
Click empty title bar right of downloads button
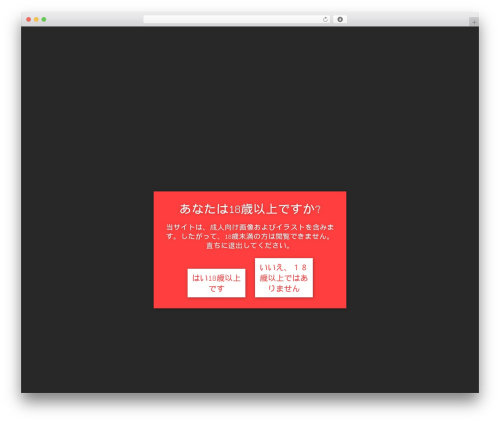click(408, 19)
